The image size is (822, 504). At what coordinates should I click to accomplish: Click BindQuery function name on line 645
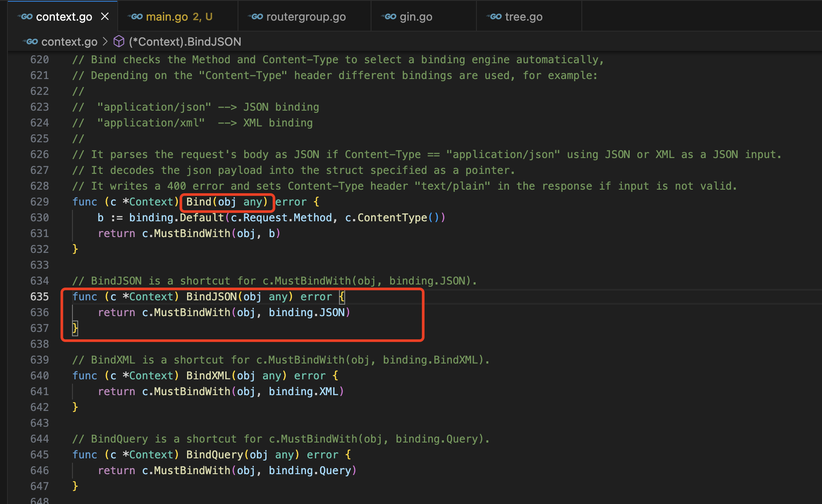point(215,455)
